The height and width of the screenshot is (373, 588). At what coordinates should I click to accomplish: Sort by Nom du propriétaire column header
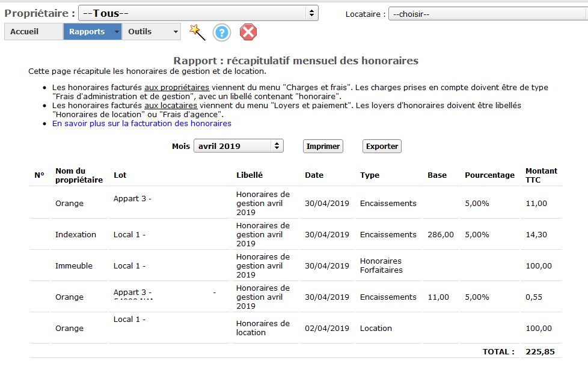[79, 175]
